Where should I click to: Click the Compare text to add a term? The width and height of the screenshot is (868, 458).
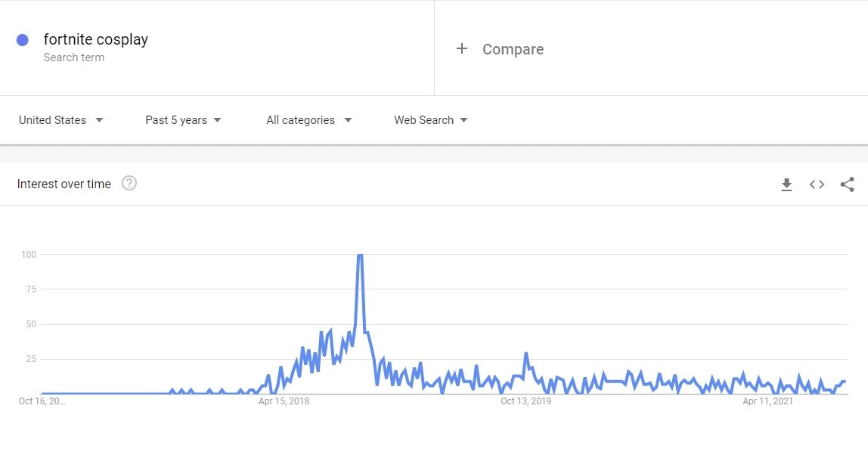(513, 48)
